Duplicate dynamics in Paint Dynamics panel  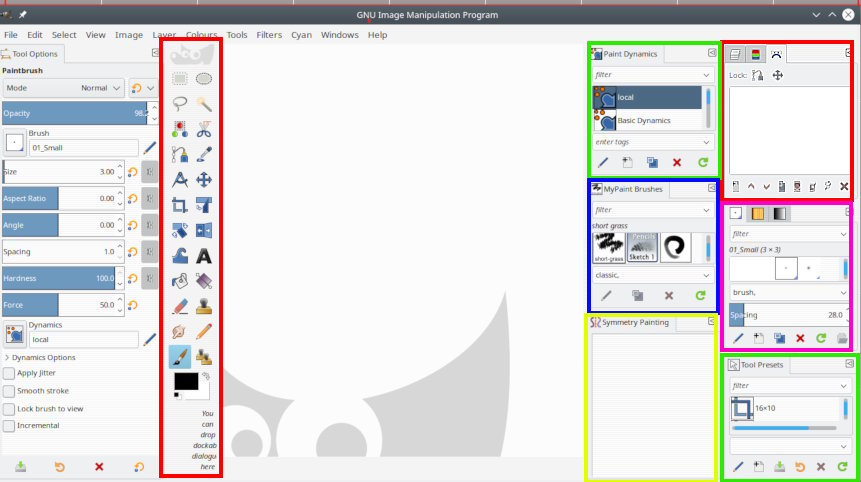pos(652,162)
